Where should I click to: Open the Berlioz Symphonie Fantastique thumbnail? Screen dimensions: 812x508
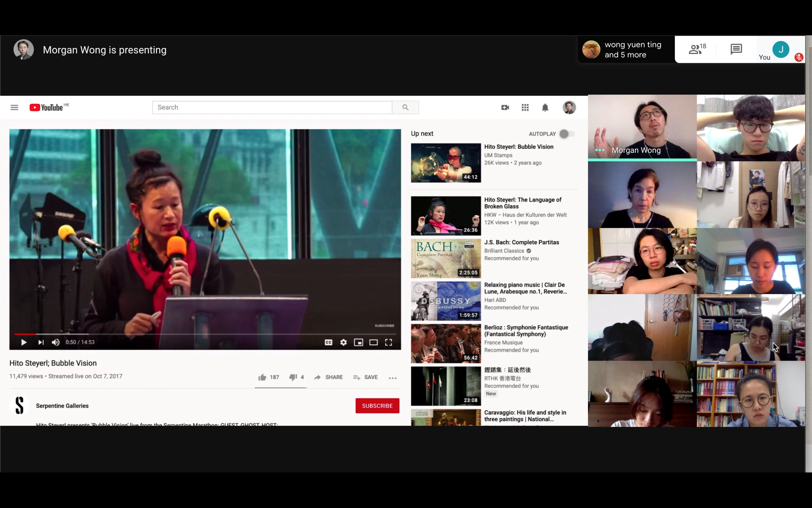(x=446, y=343)
